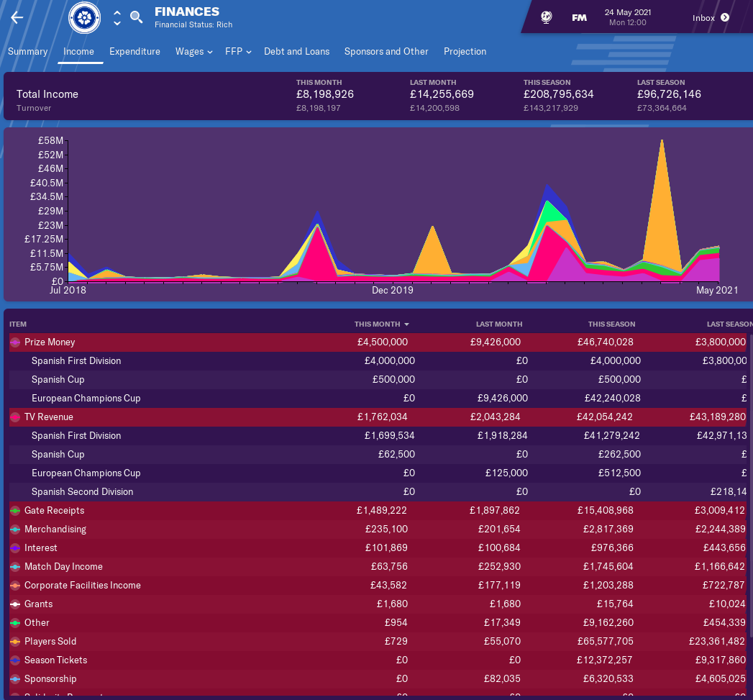Open the world globe icon
This screenshot has height=700, width=753.
pos(547,18)
